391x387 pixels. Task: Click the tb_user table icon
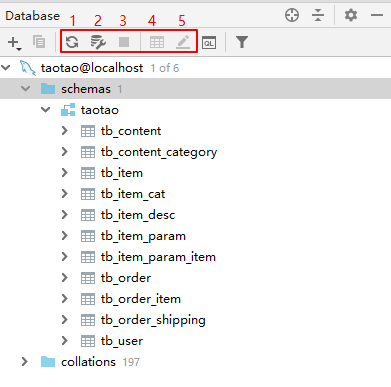[x=88, y=341]
